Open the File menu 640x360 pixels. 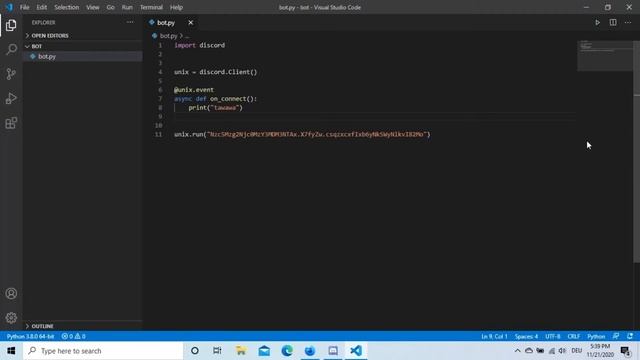(x=24, y=7)
